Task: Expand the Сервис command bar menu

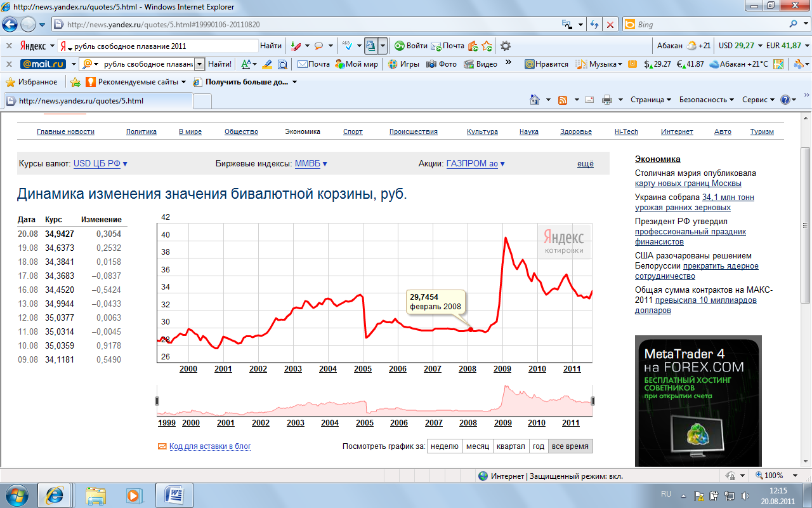Action: (758, 100)
